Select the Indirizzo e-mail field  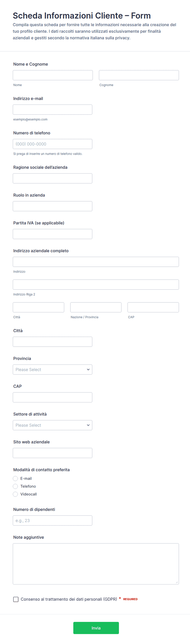click(x=52, y=110)
